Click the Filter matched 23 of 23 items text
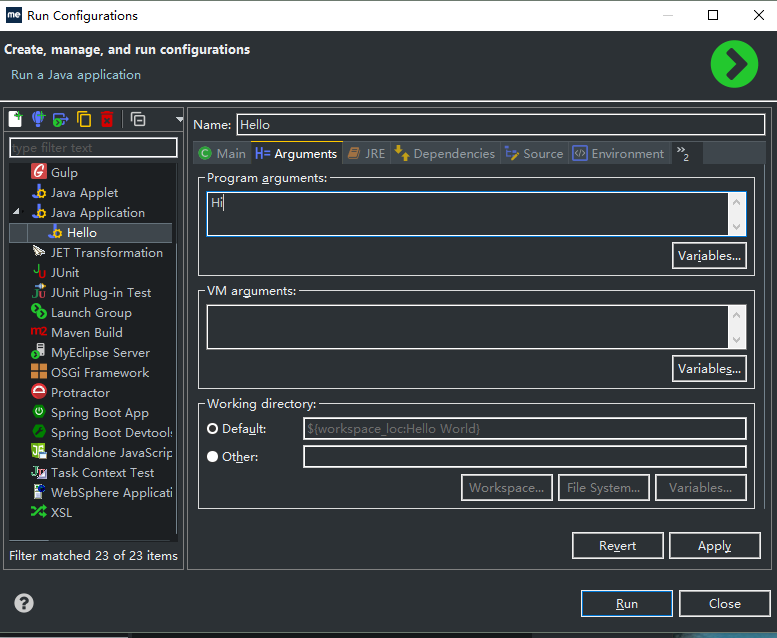 pos(93,556)
